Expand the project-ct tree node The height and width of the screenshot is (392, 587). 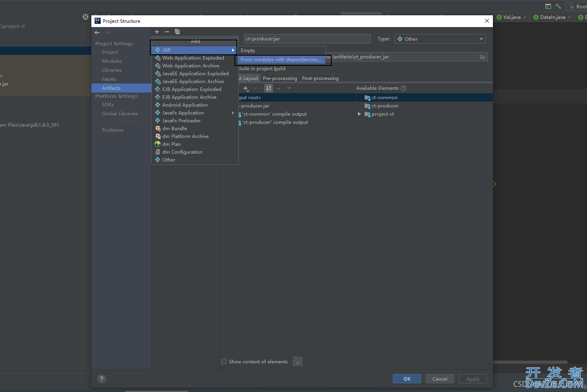click(x=359, y=114)
